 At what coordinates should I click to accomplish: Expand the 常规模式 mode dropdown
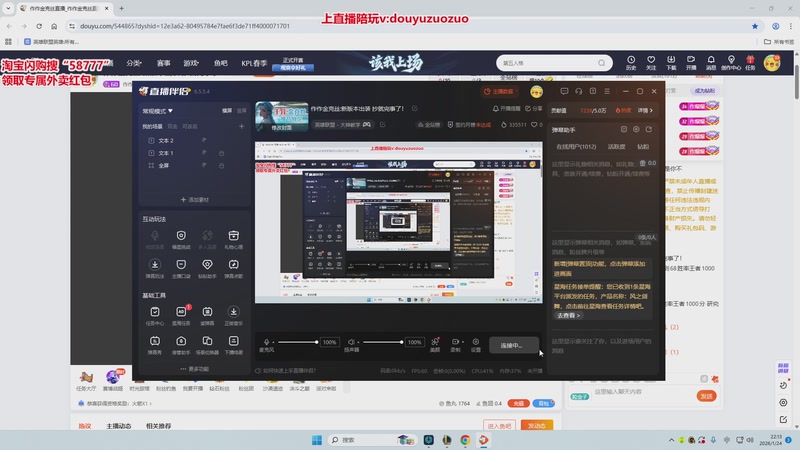coord(158,111)
